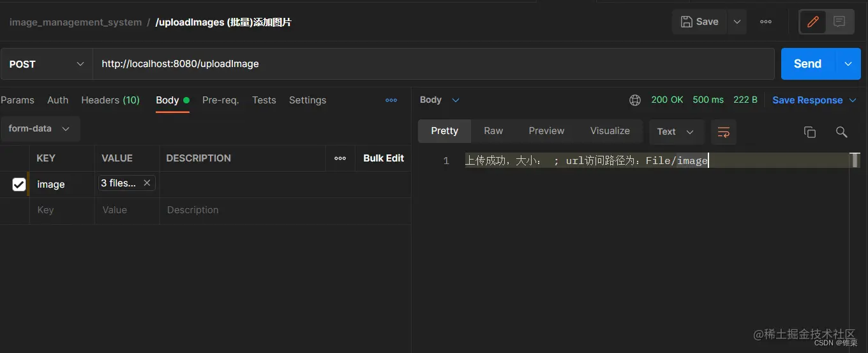Open the more actions ellipsis beside Save
Viewport: 868px width, 353px height.
[766, 22]
